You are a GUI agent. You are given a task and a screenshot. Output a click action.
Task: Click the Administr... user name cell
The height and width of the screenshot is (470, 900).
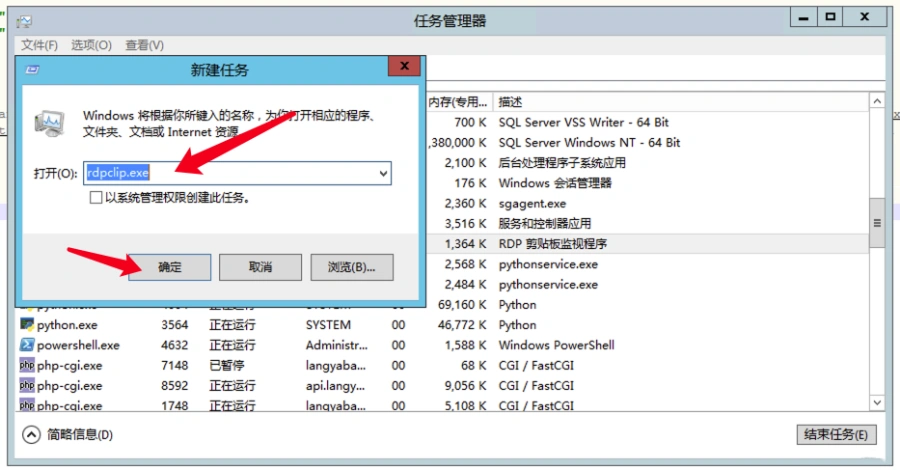pos(336,345)
